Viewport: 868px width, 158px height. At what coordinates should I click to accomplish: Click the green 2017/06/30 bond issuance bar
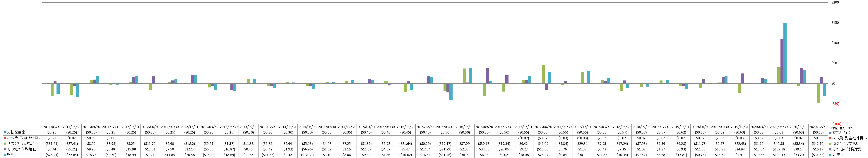coord(543,74)
